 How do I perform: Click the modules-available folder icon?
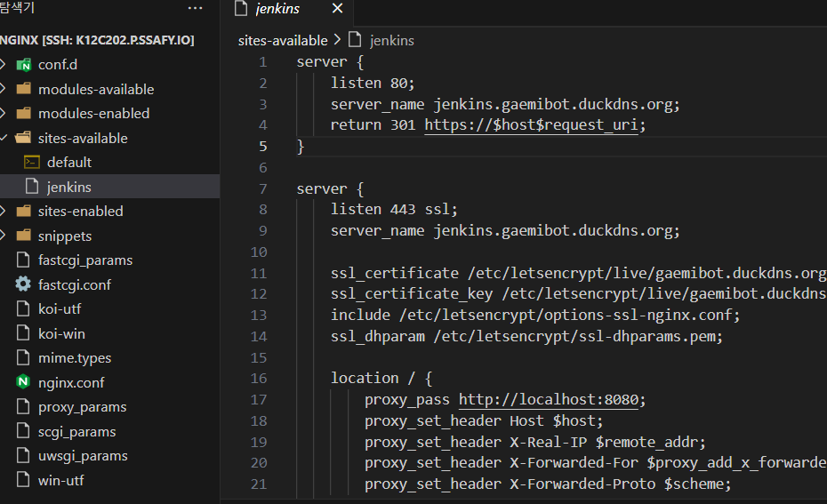[x=23, y=88]
